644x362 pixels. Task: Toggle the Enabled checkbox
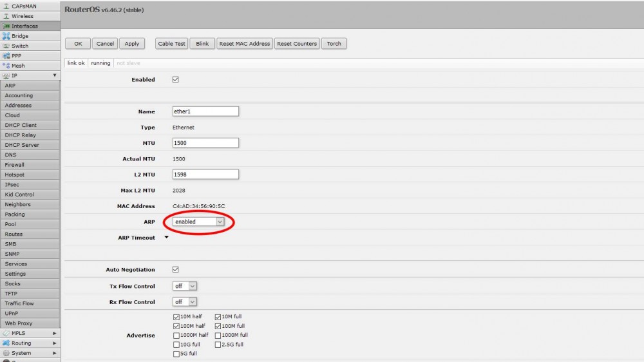[x=176, y=79]
